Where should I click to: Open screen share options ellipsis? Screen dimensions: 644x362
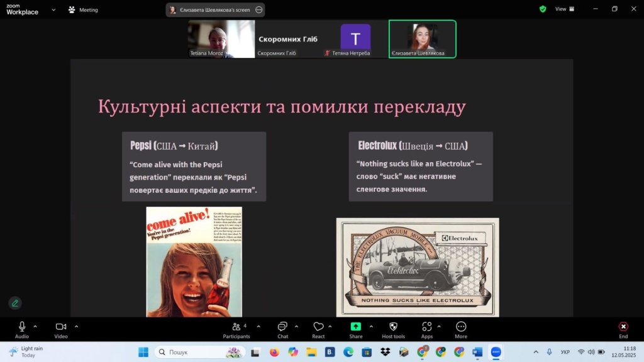[x=258, y=10]
